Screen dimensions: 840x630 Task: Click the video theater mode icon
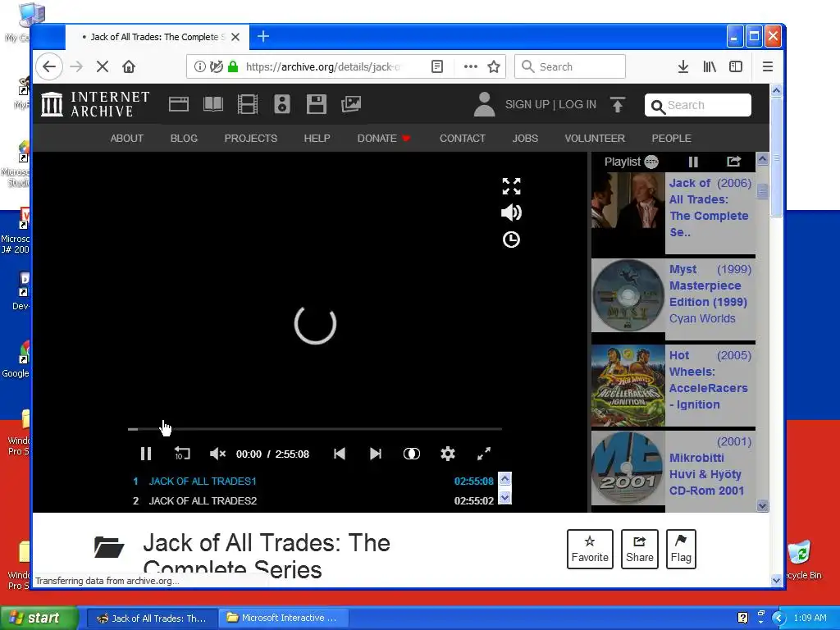(x=511, y=186)
